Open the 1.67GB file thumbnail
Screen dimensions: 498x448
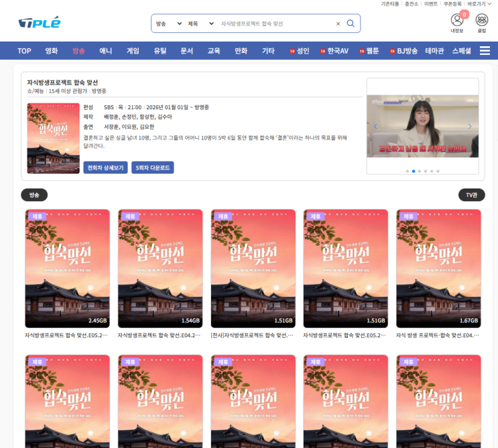coord(438,268)
